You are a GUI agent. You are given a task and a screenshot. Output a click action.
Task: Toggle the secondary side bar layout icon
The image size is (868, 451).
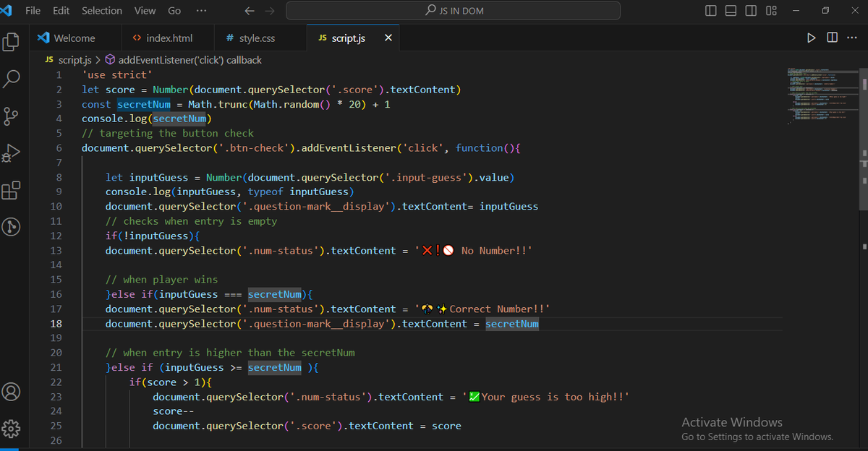click(x=751, y=11)
